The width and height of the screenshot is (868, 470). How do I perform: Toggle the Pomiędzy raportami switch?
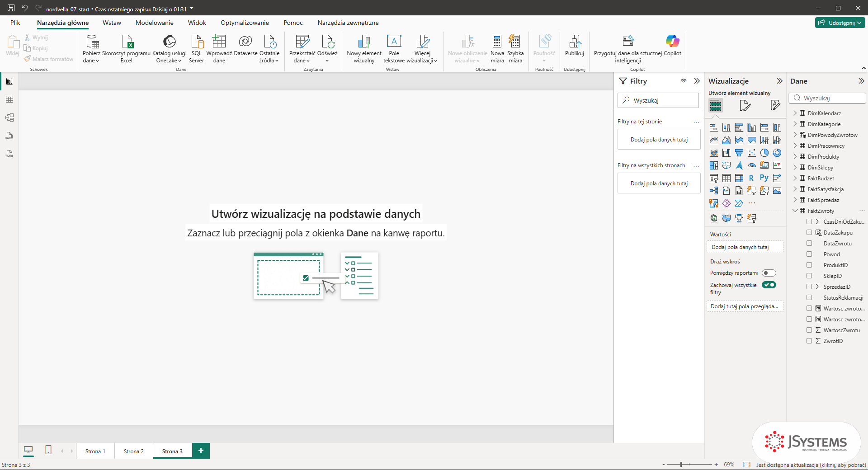[x=769, y=273]
